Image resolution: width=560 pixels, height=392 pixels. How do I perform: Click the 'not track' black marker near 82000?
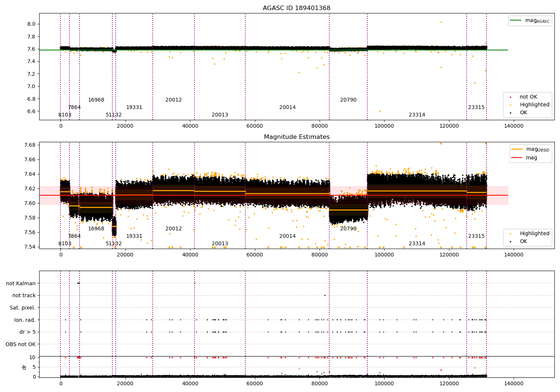point(325,295)
